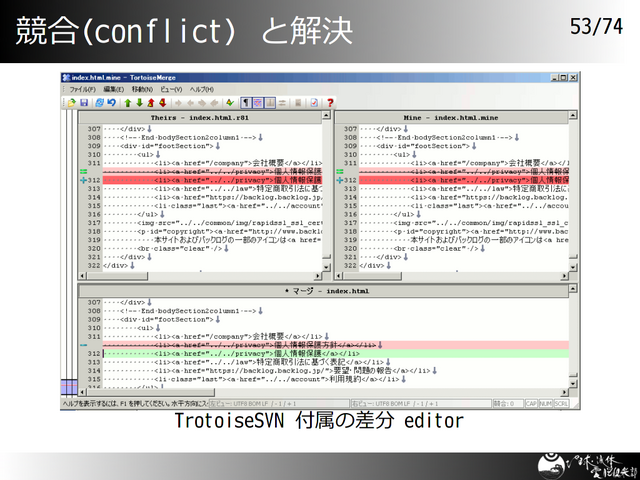Image resolution: width=640 pixels, height=480 pixels.
Task: Jump to previous difference with green up arrow
Action: tap(127, 102)
